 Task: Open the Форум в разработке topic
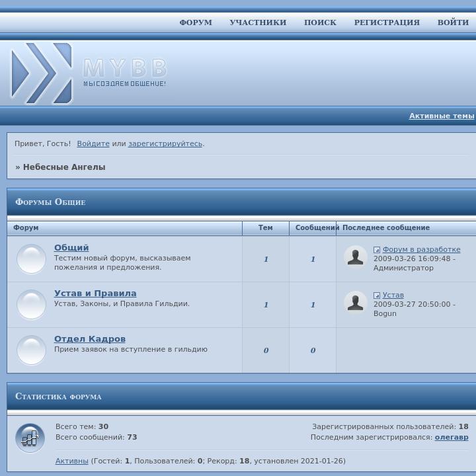[421, 249]
